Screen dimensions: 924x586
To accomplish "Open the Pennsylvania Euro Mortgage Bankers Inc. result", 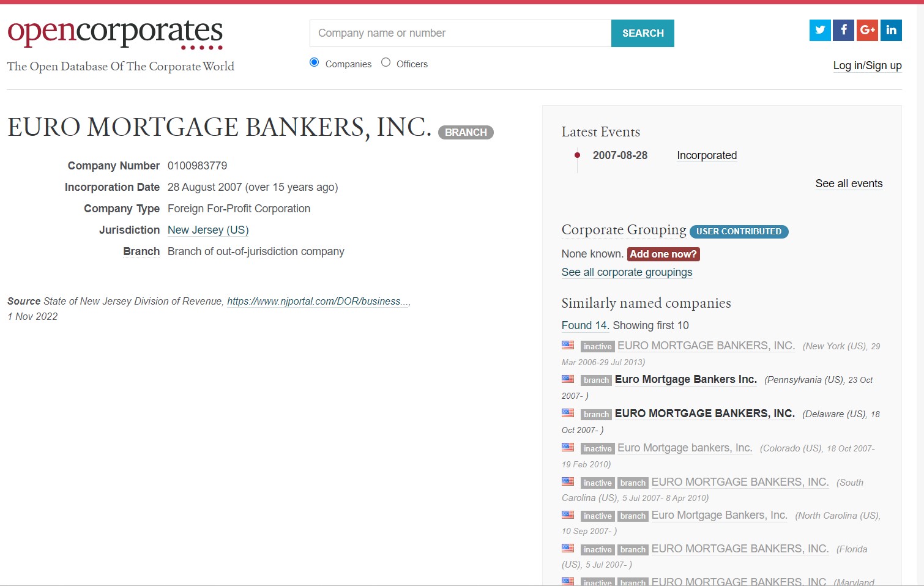I will pyautogui.click(x=686, y=379).
